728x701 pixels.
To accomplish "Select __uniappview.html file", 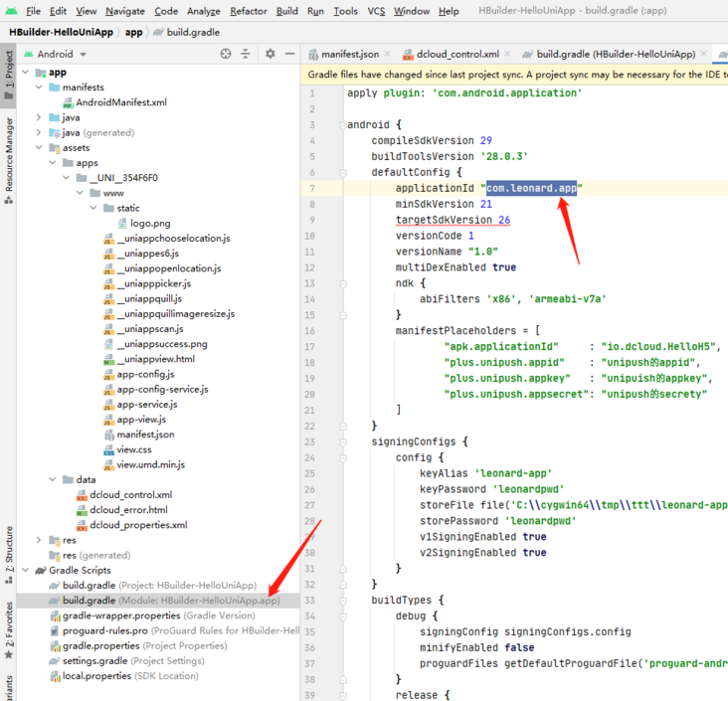I will pyautogui.click(x=155, y=359).
